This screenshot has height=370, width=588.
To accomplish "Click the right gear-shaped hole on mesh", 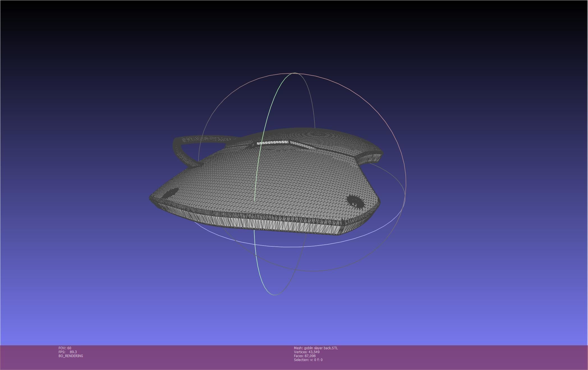I will (x=355, y=202).
